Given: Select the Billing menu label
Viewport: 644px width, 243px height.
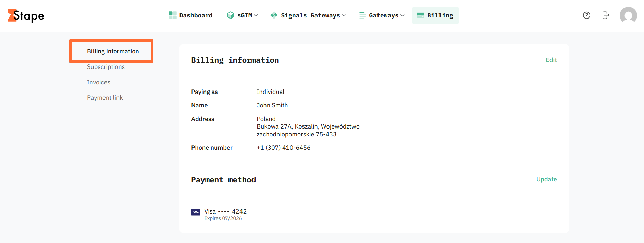Looking at the screenshot, I should point(440,15).
